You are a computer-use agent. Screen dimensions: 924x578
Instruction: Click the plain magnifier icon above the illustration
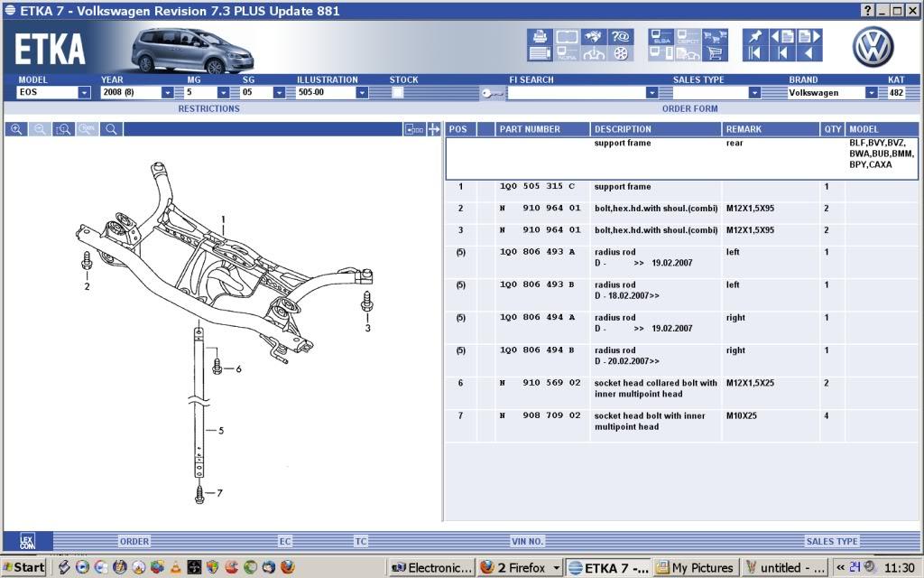point(111,129)
